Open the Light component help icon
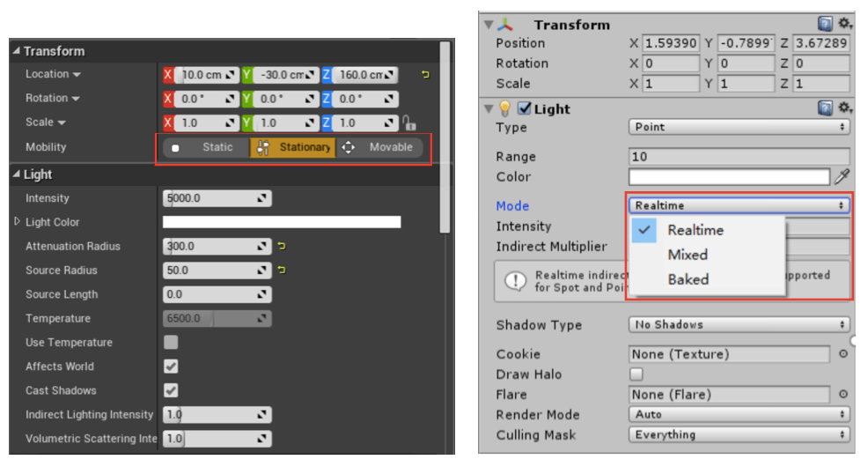The height and width of the screenshot is (467, 868). tap(825, 108)
